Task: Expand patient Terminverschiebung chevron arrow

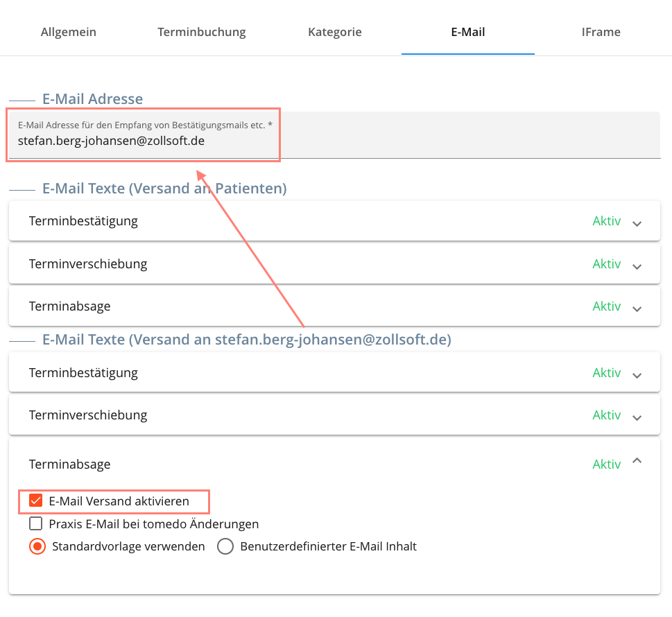Action: (x=637, y=266)
